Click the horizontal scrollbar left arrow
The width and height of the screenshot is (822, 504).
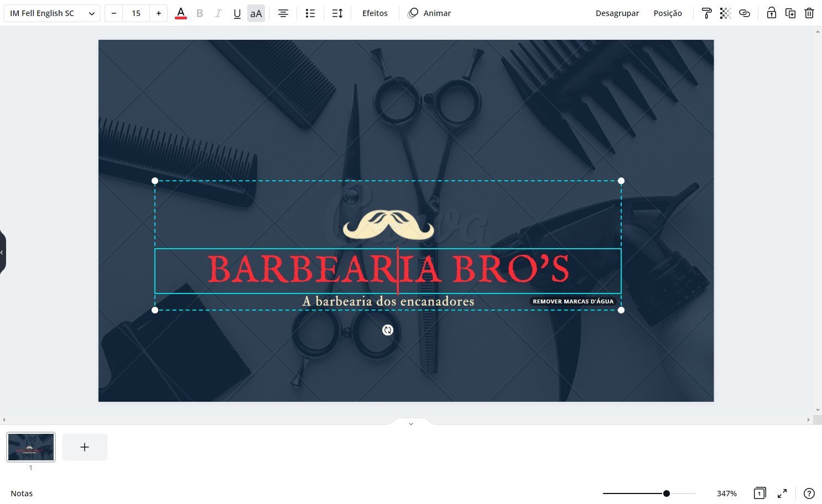coord(4,420)
